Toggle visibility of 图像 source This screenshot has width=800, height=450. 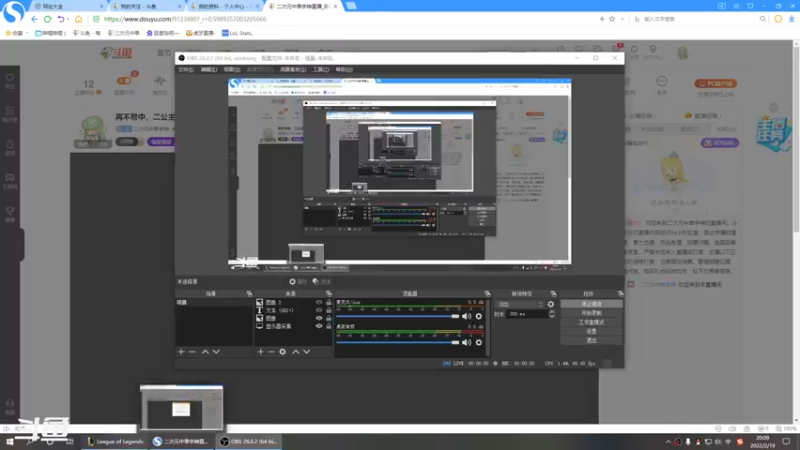point(319,318)
